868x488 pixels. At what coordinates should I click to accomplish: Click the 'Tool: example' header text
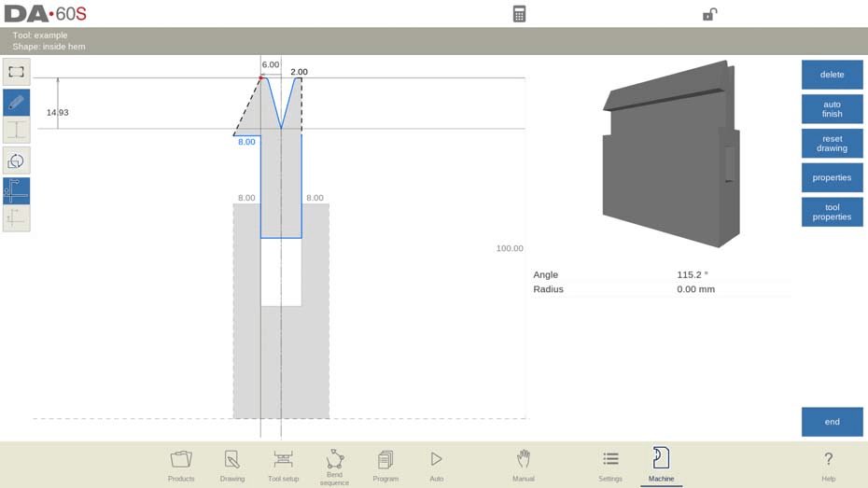(40, 35)
